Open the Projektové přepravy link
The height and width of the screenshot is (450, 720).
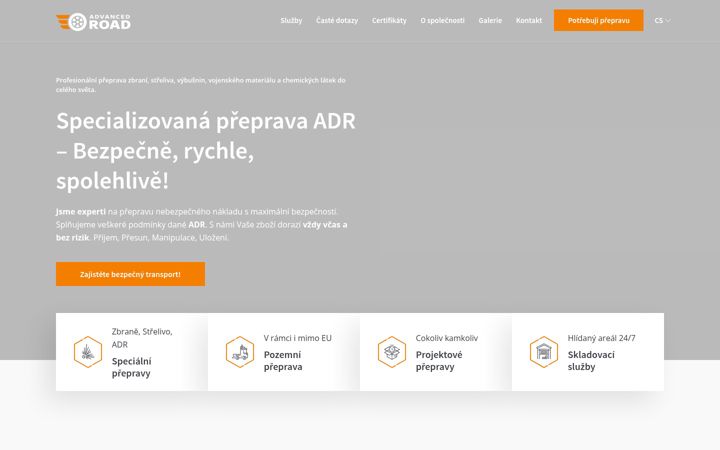pyautogui.click(x=439, y=361)
